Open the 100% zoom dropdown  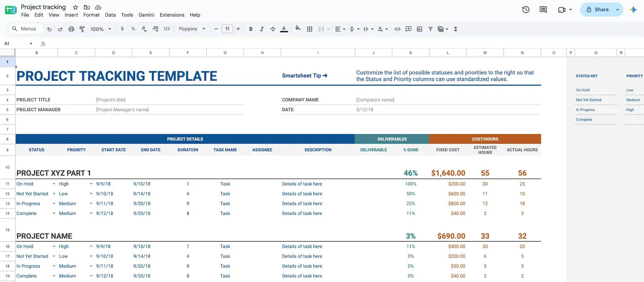(x=101, y=29)
